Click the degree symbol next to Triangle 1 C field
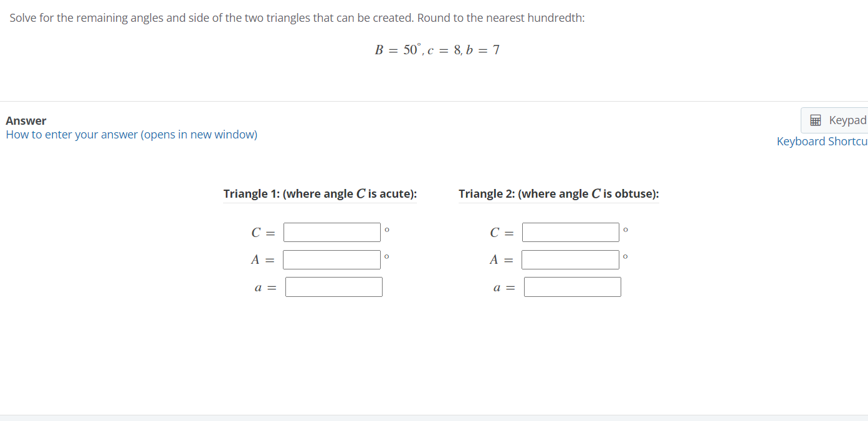Screen dimensions: 868x421 coord(386,230)
